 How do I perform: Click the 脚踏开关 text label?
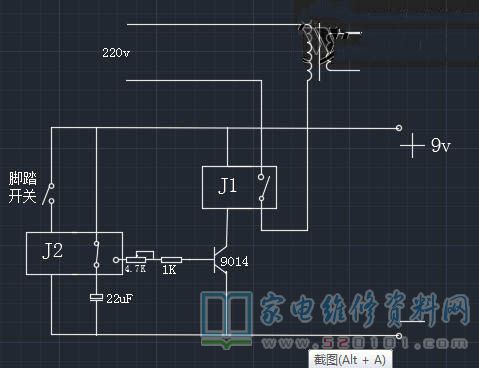tap(22, 187)
